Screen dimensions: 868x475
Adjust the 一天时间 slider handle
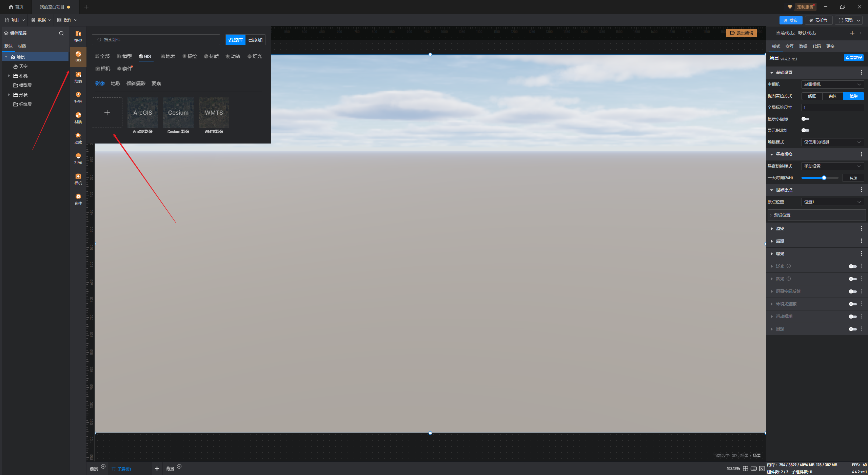point(824,178)
